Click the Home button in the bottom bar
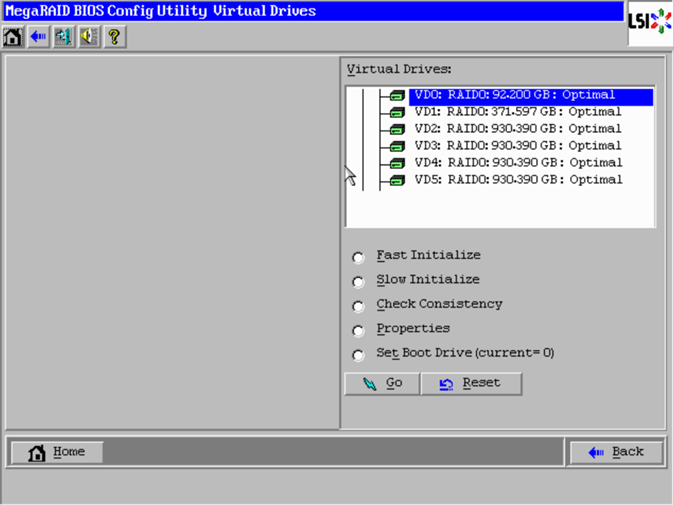Screen dimensions: 674x505 (57, 452)
